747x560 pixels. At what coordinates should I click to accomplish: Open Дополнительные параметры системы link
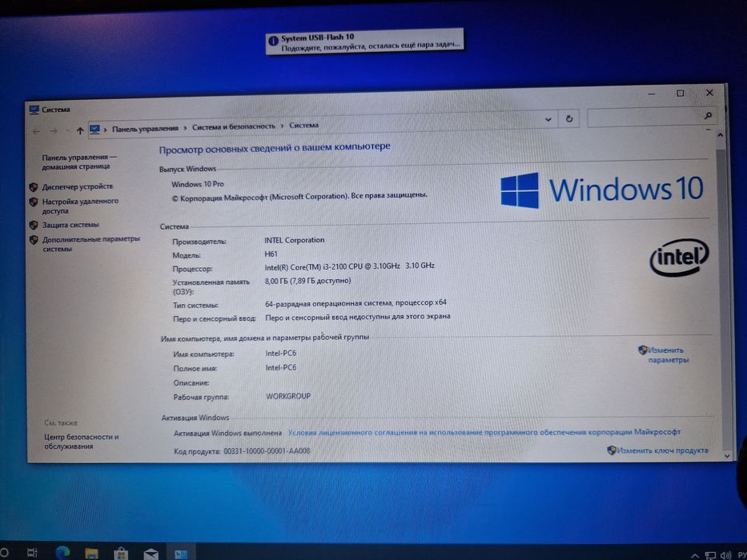pos(90,244)
